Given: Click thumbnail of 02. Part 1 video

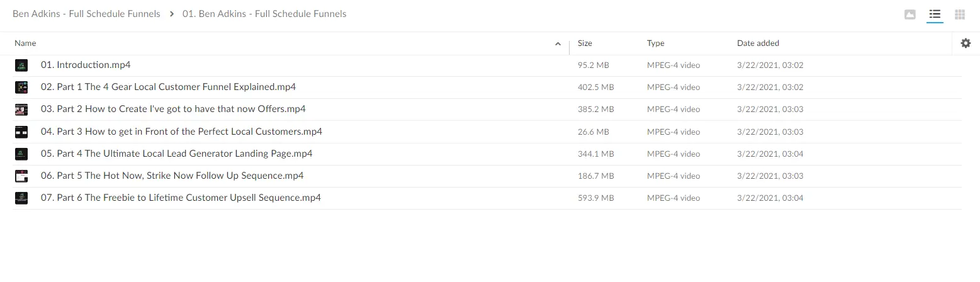Looking at the screenshot, I should point(21,87).
